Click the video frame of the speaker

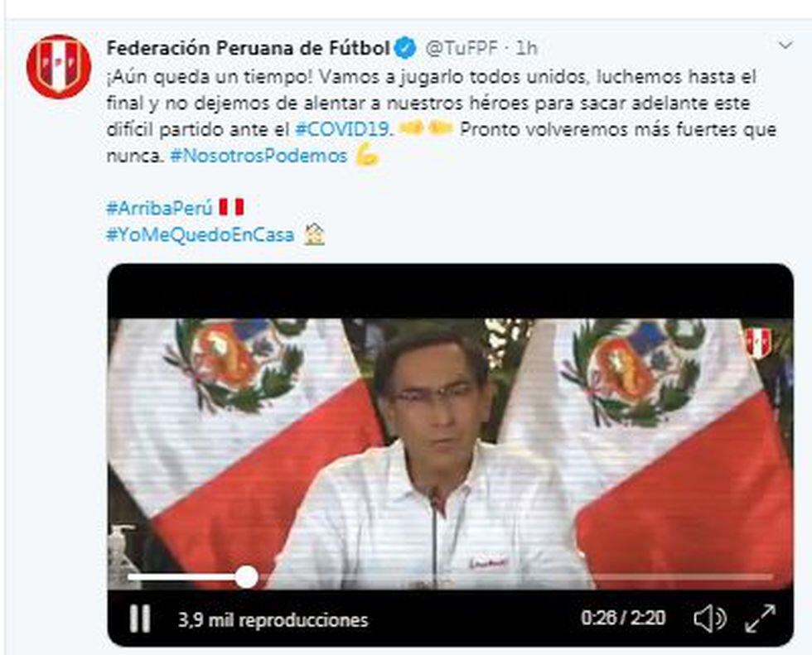click(x=450, y=454)
